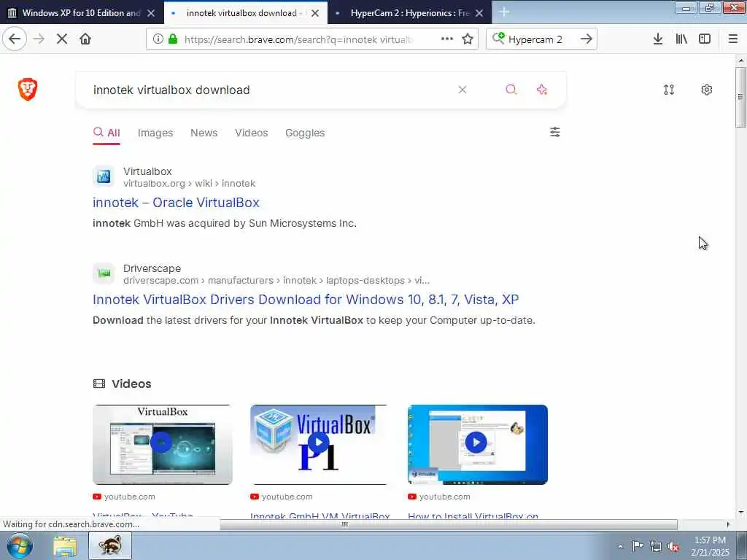Screen dimensions: 747x560
Task: Click the Driverscape result favicon
Action: point(104,273)
